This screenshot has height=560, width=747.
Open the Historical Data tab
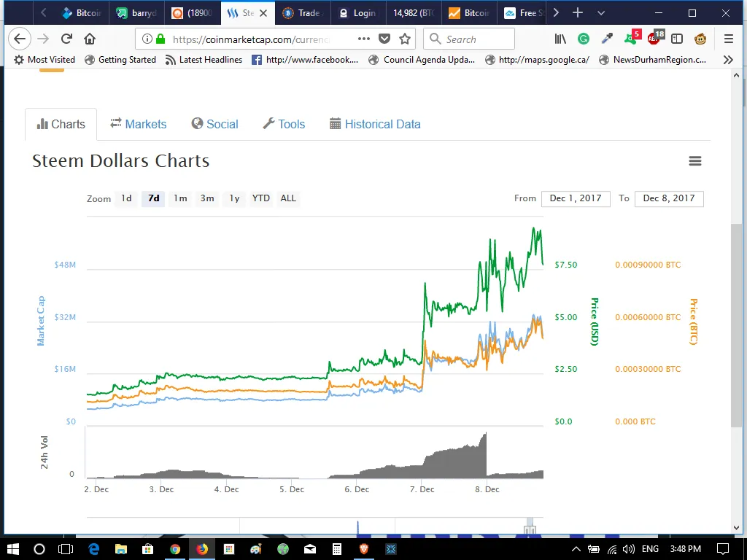[375, 124]
